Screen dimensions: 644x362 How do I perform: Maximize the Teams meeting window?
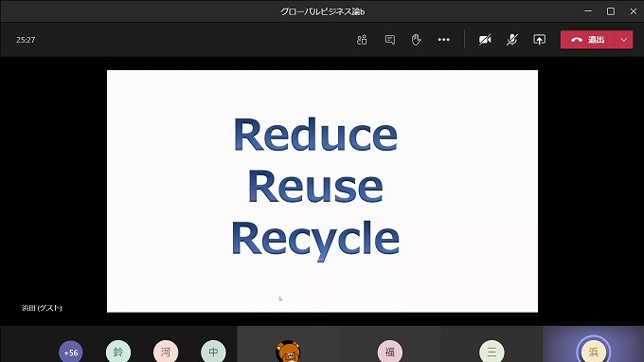tap(611, 11)
